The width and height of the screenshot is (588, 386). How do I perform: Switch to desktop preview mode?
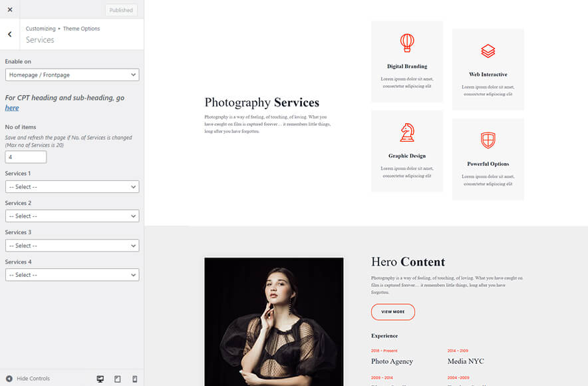100,379
